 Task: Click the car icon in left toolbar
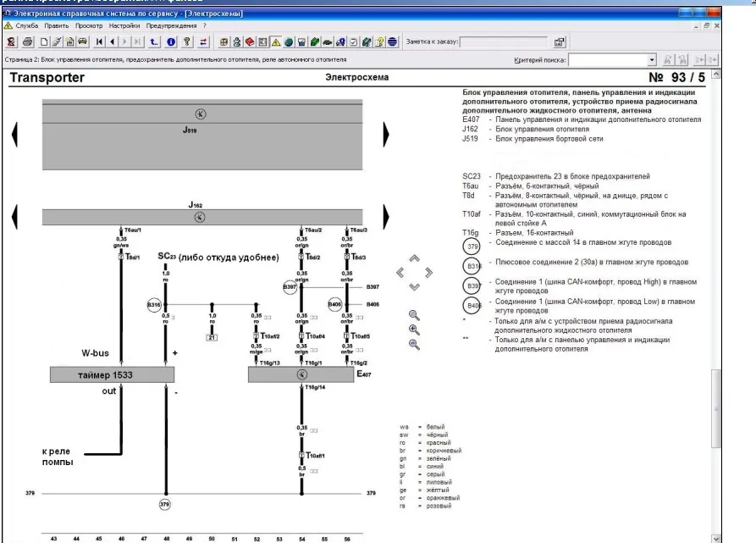pyautogui.click(x=82, y=42)
